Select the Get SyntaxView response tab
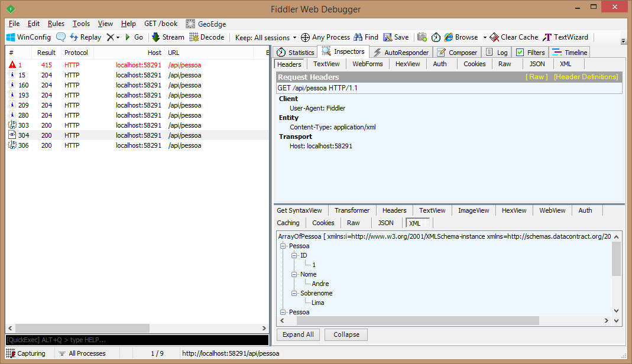This screenshot has width=632, height=364. click(300, 210)
